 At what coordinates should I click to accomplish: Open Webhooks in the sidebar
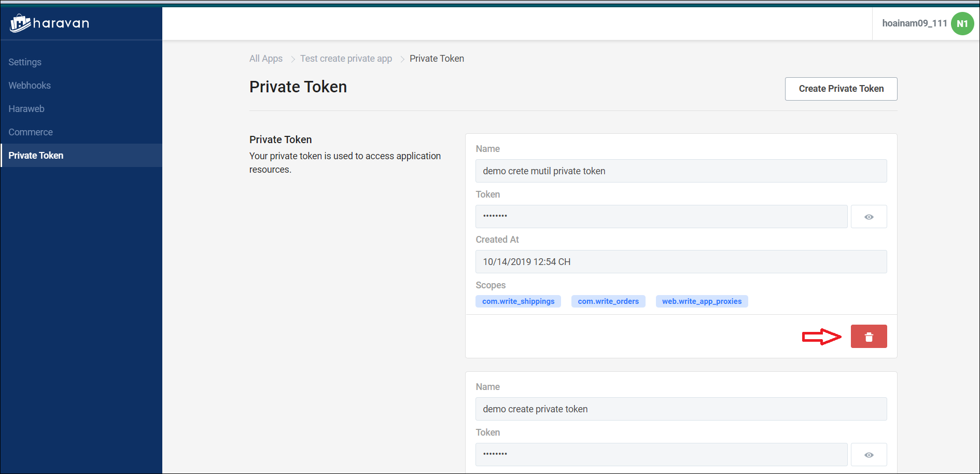pyautogui.click(x=30, y=86)
